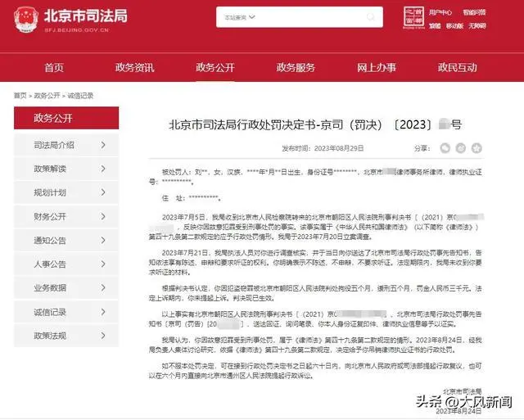The height and width of the screenshot is (420, 524).
Task: Go to 首页 in the main navigation
Action: [54, 67]
